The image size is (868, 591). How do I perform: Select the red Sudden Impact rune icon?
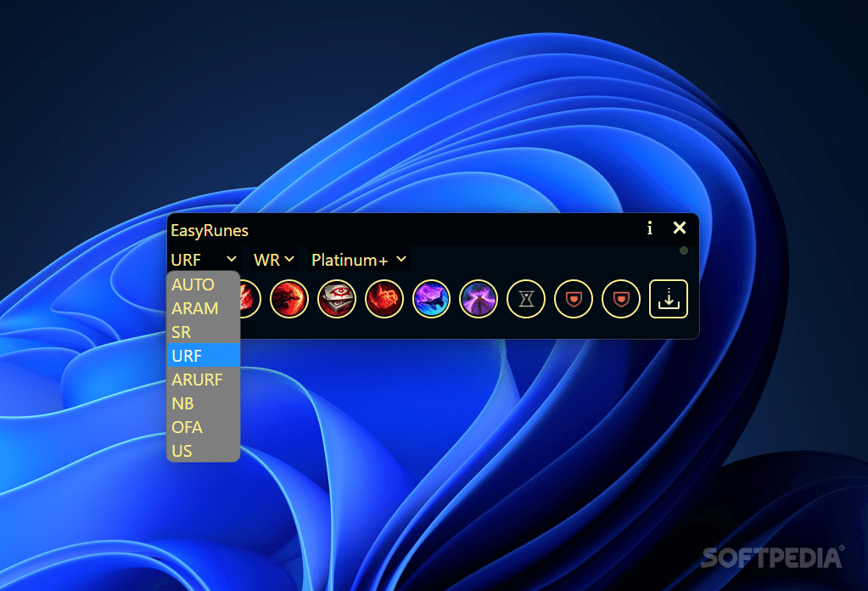click(x=289, y=299)
